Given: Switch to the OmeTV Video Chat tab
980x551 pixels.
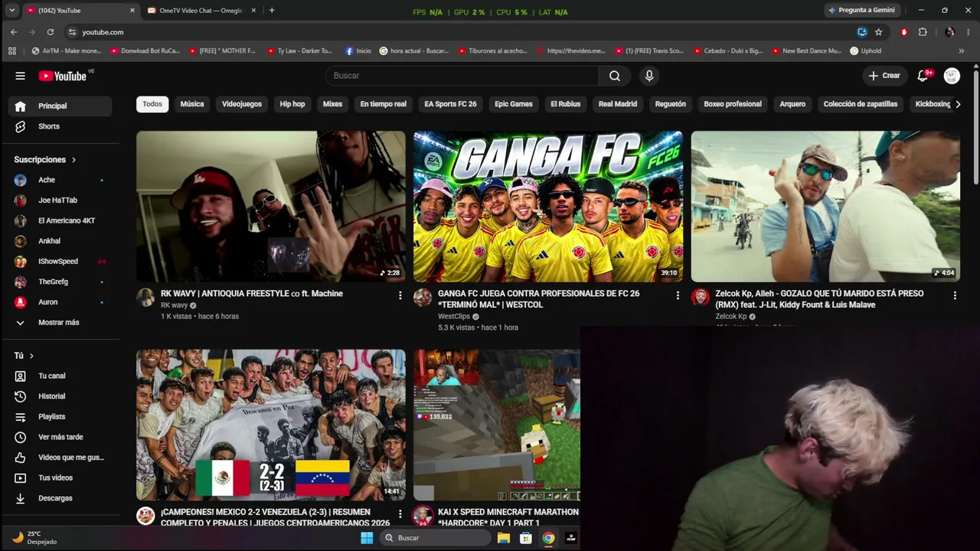Looking at the screenshot, I should (201, 11).
